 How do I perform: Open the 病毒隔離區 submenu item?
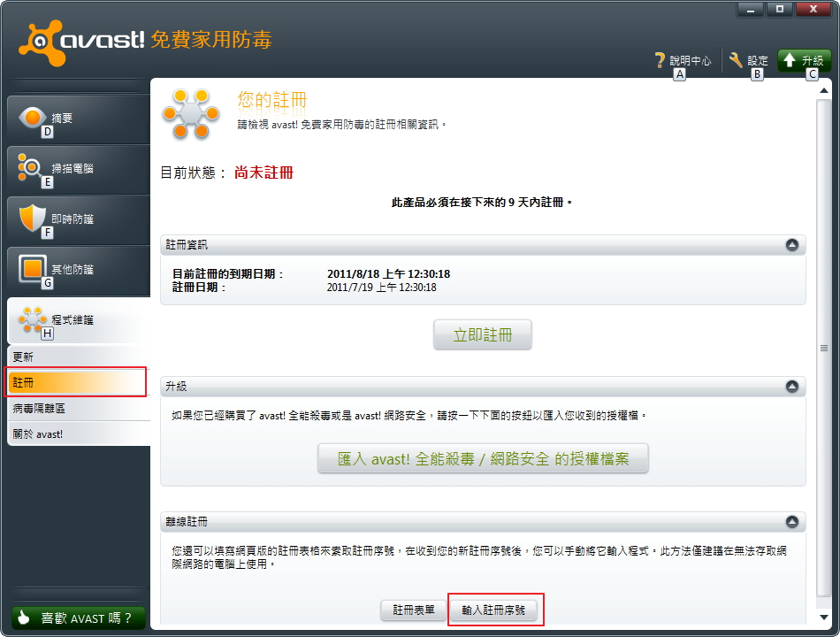[78, 408]
